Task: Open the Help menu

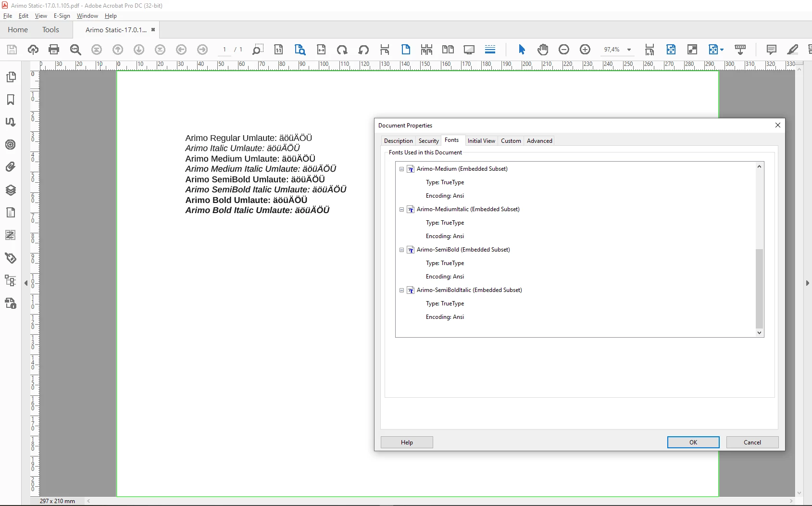Action: coord(111,16)
